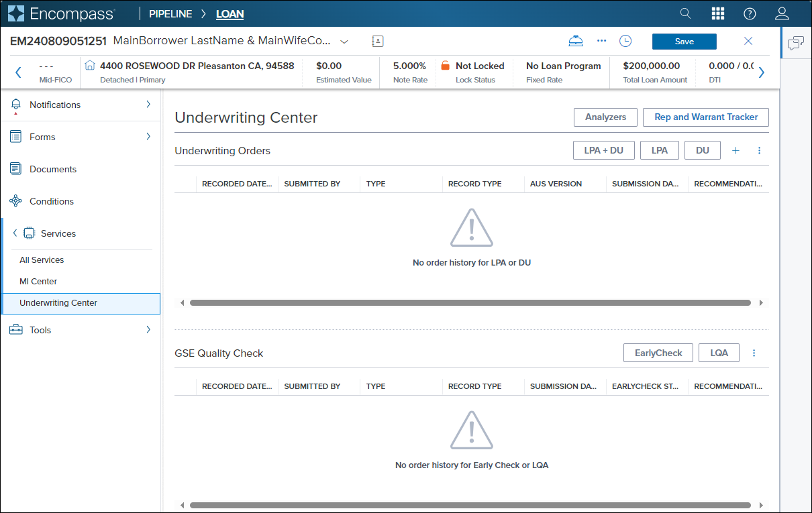The height and width of the screenshot is (513, 812).
Task: Click the orange lock status icon
Action: [445, 66]
